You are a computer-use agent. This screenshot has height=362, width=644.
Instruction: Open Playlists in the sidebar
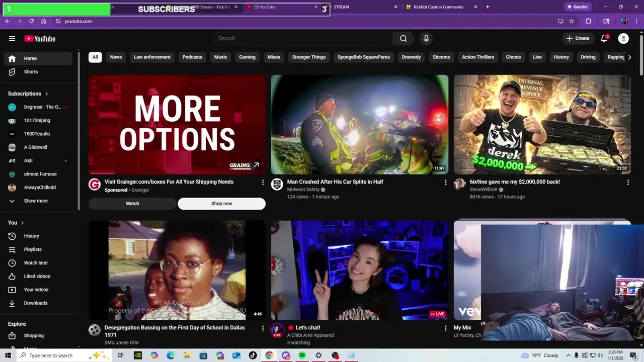38,249
